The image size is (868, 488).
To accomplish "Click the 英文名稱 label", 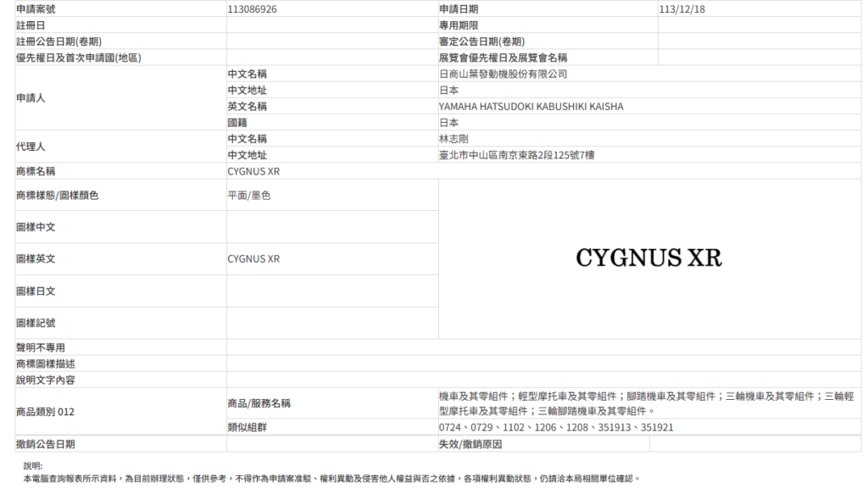I will coord(247,106).
